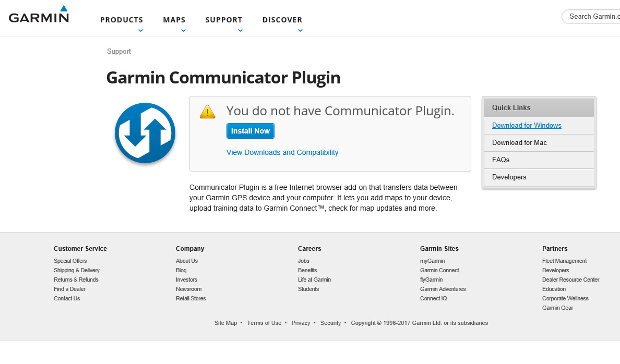This screenshot has height=364, width=620.
Task: Click 'You do not have Communicator Plugin' message
Action: 340,111
